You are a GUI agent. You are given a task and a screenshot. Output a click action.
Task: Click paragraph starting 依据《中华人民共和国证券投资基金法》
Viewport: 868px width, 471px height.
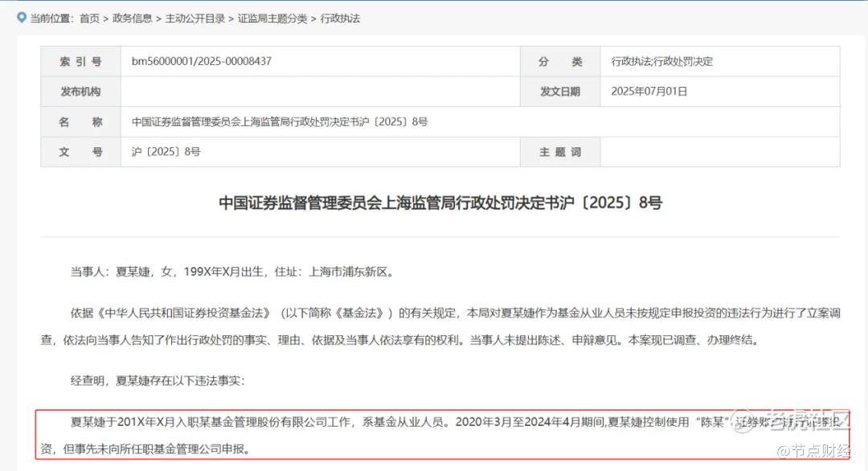pyautogui.click(x=440, y=326)
